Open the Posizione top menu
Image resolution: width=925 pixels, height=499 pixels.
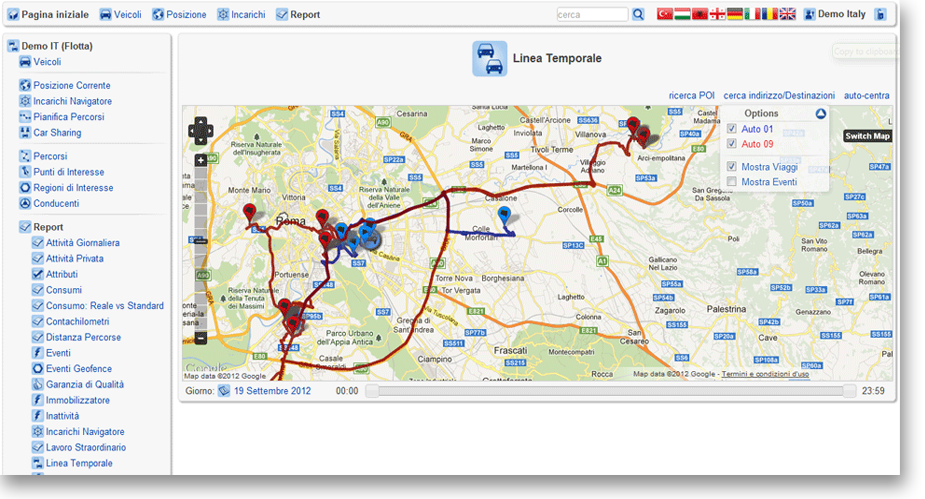coord(179,15)
